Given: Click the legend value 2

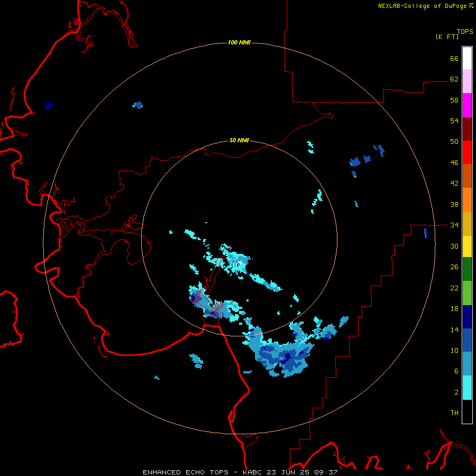Looking at the screenshot, I should click(456, 392).
